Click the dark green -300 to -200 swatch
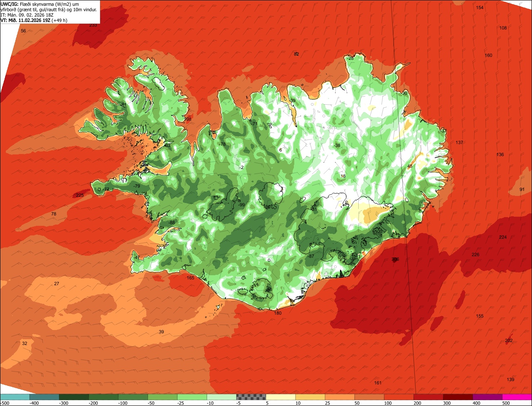This screenshot has width=532, height=406. [74, 397]
